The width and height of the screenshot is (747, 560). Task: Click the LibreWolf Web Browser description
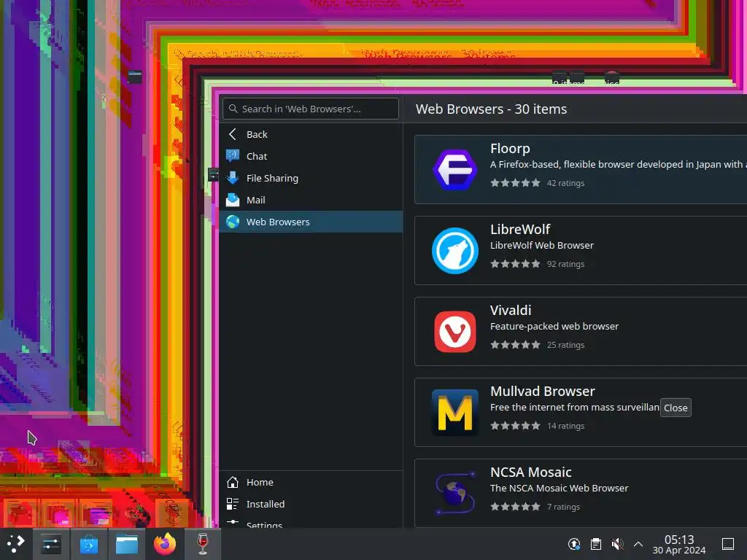coord(542,245)
